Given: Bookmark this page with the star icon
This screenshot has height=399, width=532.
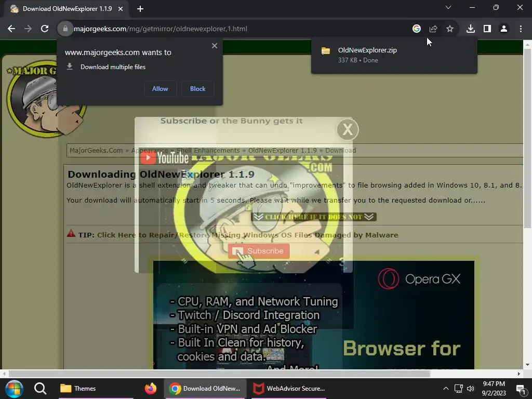Looking at the screenshot, I should pyautogui.click(x=449, y=29).
